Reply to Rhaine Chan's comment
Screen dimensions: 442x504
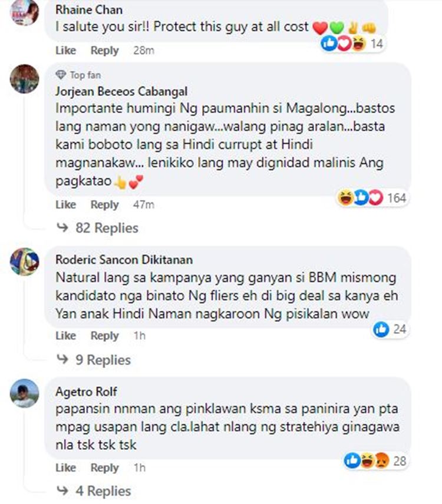click(x=104, y=51)
